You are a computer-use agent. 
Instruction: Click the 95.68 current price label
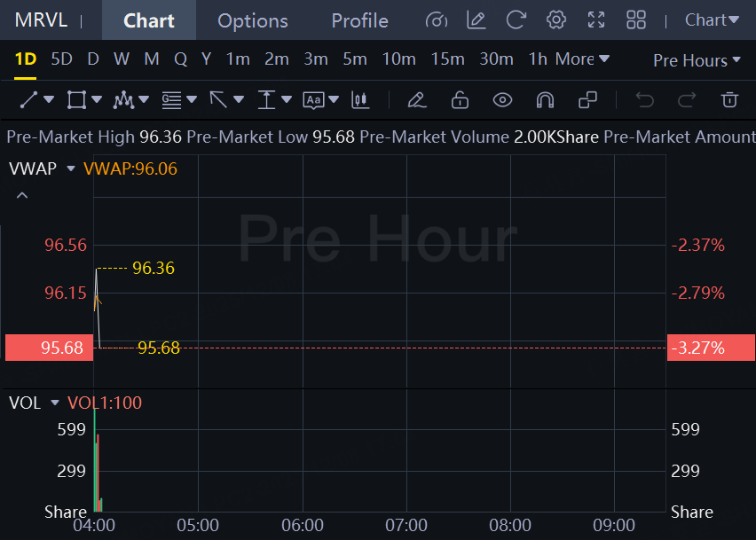click(x=44, y=348)
